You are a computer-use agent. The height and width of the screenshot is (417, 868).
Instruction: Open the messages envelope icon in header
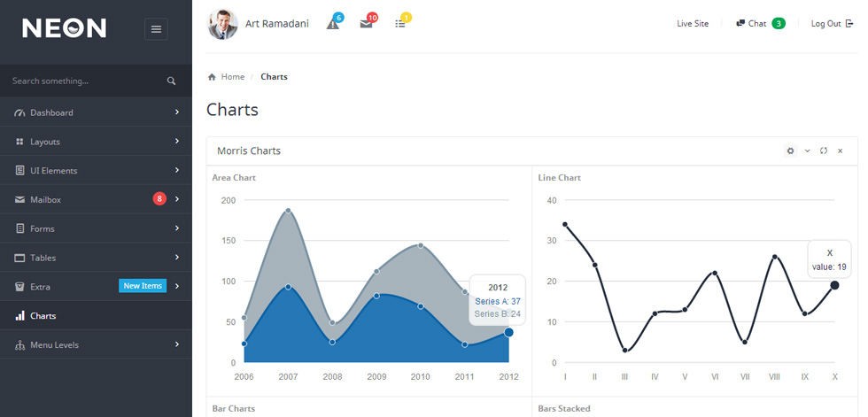[366, 24]
